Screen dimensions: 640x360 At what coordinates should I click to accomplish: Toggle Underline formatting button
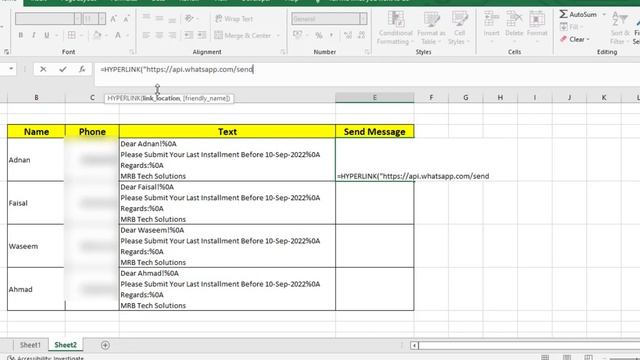47,36
